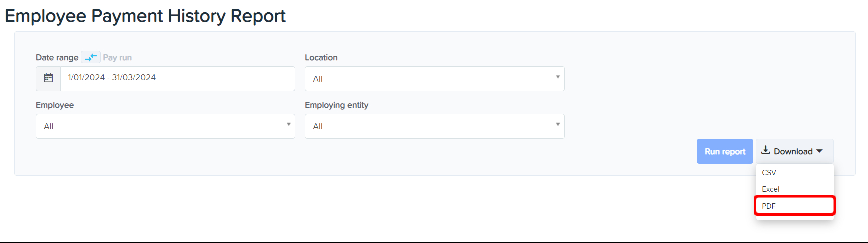This screenshot has width=868, height=243.
Task: Click the download tray icon in Download button
Action: click(765, 150)
